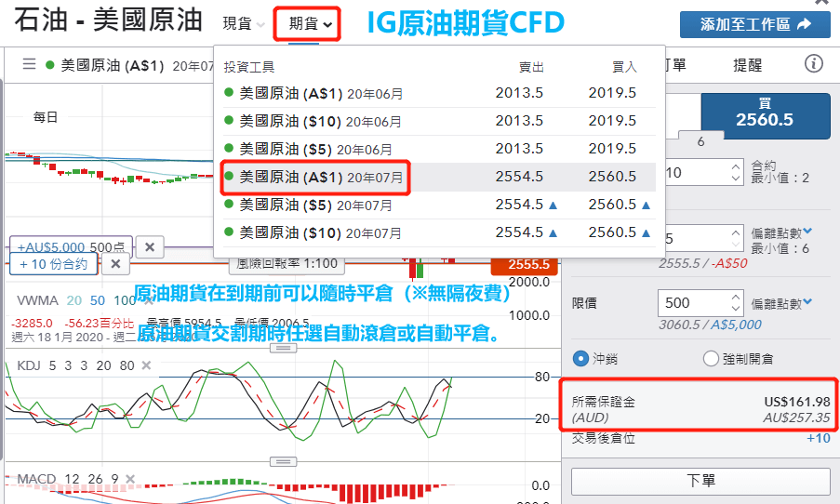Choose 美國原油 ($5) 20年06月
The height and width of the screenshot is (504, 840).
[x=439, y=149]
